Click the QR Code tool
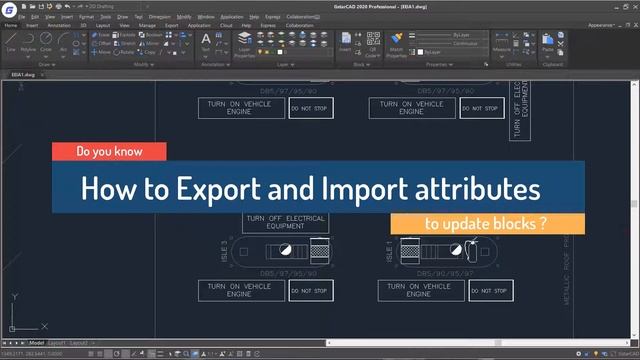 coord(373,44)
